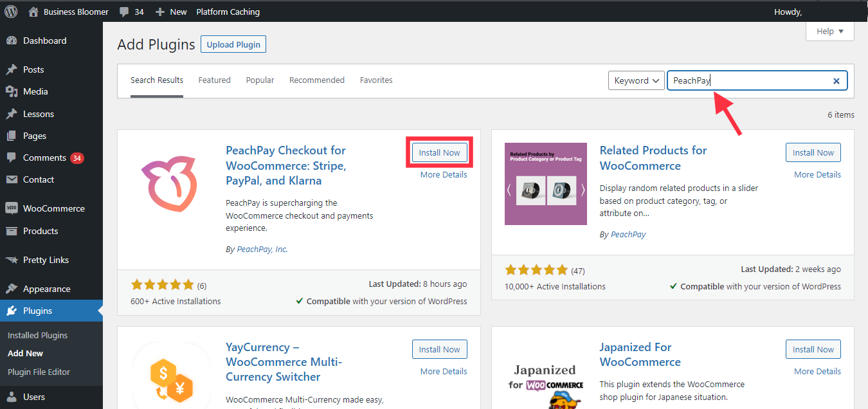868x409 pixels.
Task: Open Installed Plugins submenu item
Action: pos(37,335)
